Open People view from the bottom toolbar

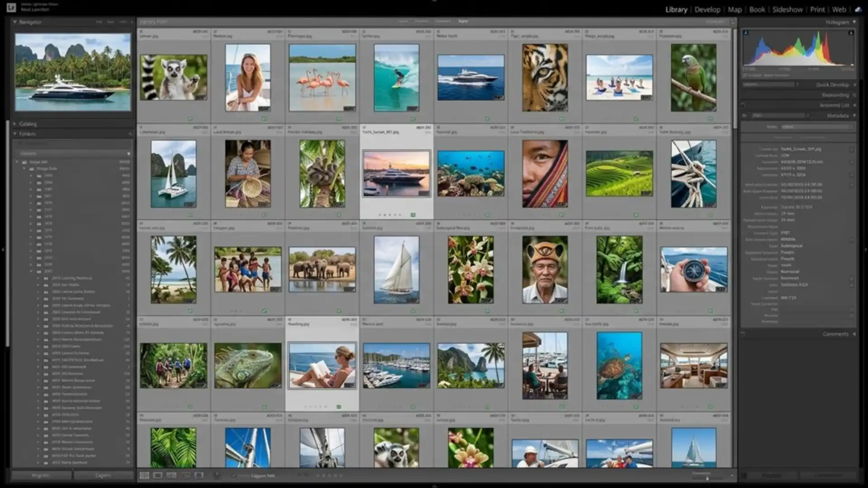tap(199, 475)
